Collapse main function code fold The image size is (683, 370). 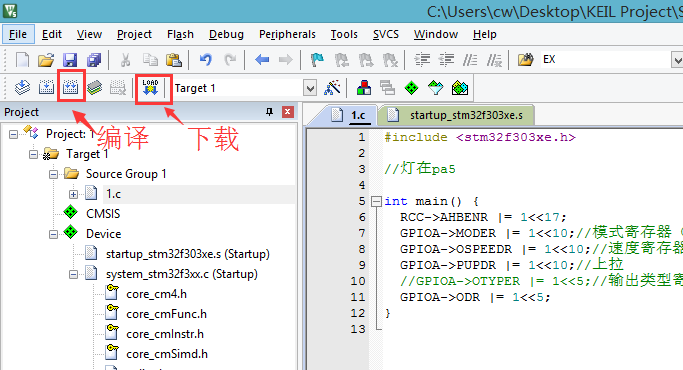pyautogui.click(x=376, y=201)
